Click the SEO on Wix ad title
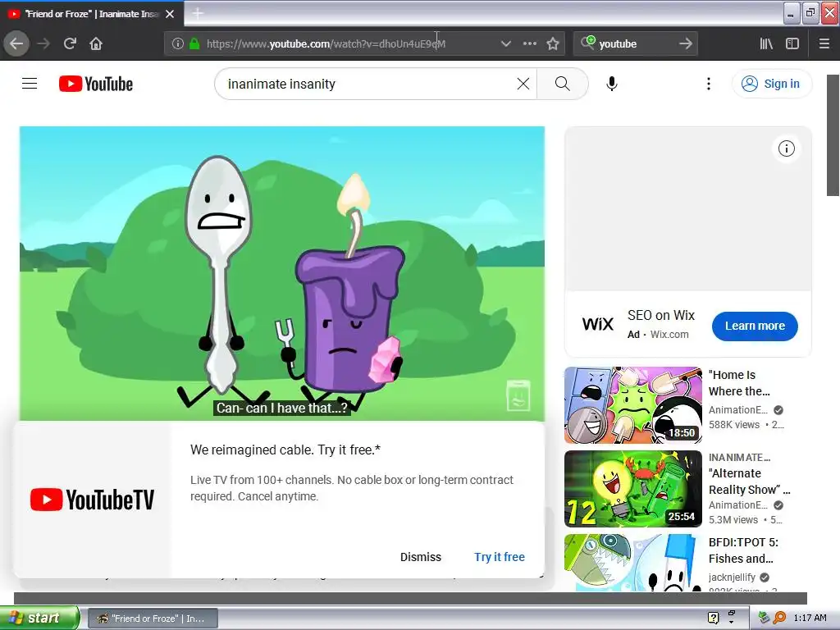This screenshot has height=630, width=840. coord(661,315)
